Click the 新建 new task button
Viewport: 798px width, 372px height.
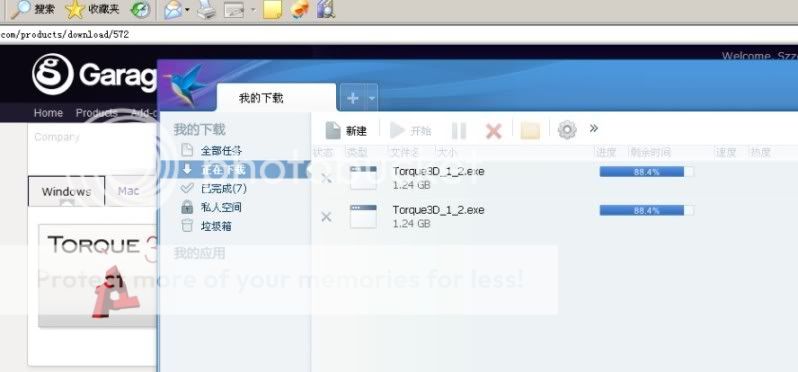[346, 131]
